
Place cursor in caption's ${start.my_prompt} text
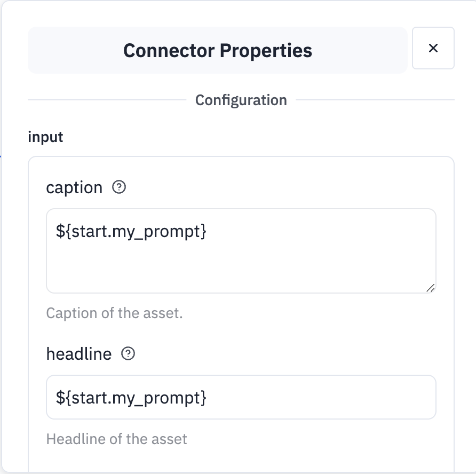click(x=131, y=232)
